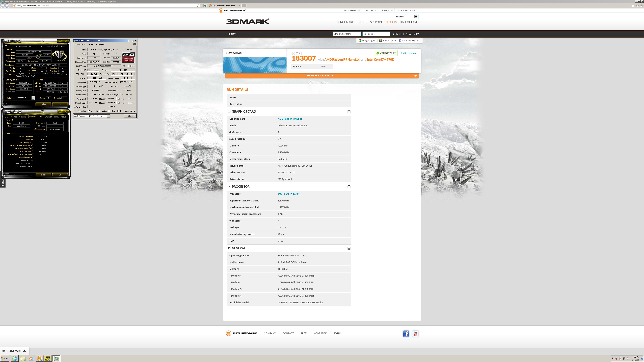644x362 pixels.
Task: Open the Windows Start button
Action: [5, 358]
